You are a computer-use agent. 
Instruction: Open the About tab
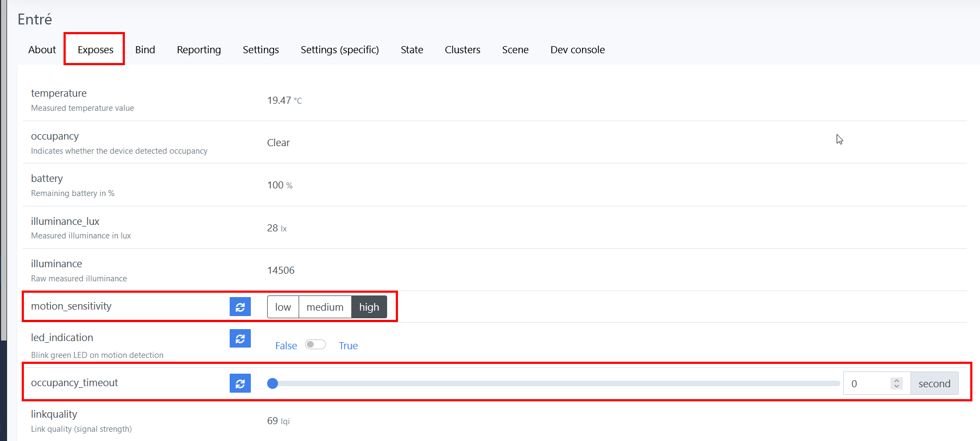click(42, 49)
